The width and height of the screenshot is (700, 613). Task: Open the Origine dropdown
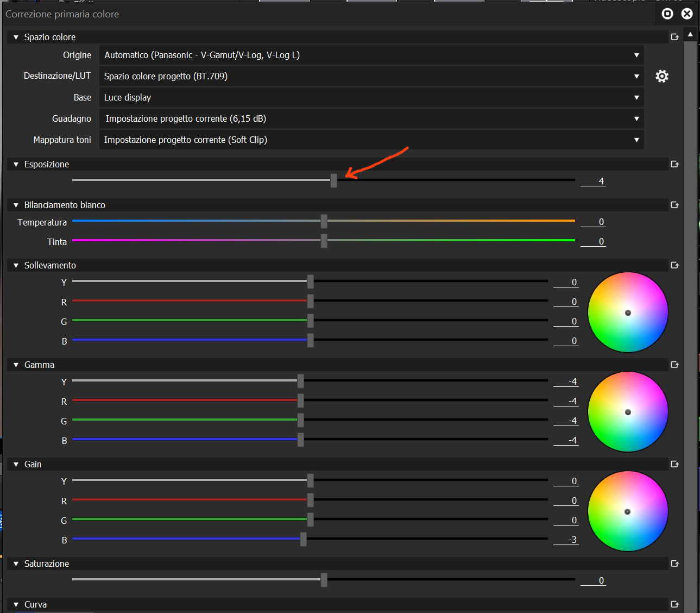coord(371,55)
